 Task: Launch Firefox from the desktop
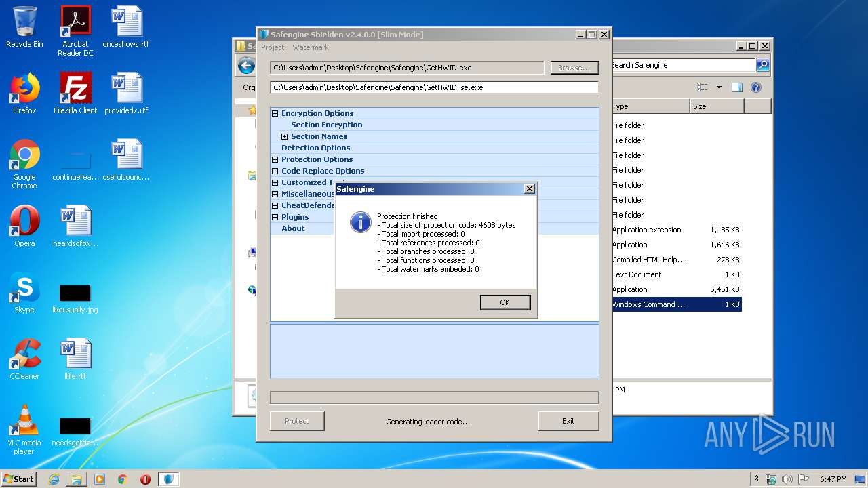tap(24, 94)
